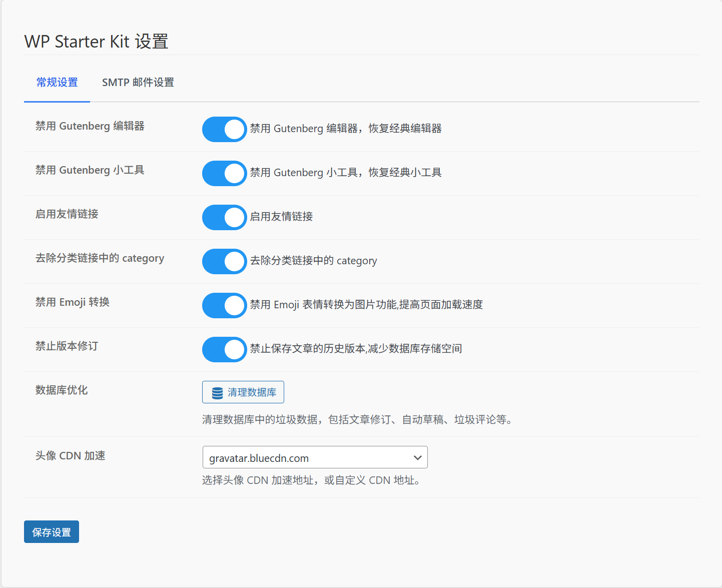
Task: Restore classic widgets by clicking its toggle
Action: click(x=224, y=173)
